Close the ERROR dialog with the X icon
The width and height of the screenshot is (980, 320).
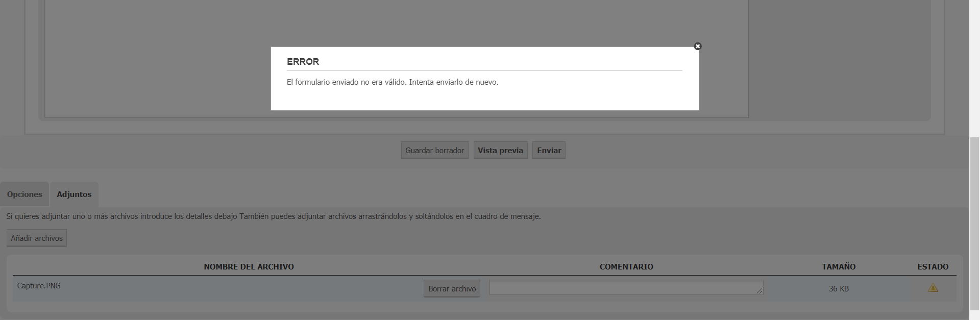click(x=697, y=46)
